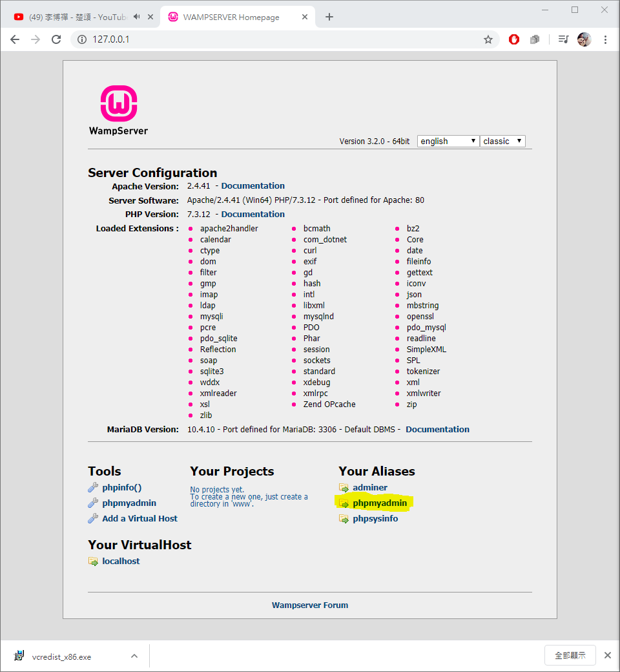Open the phpsysinfo alias link

click(375, 518)
